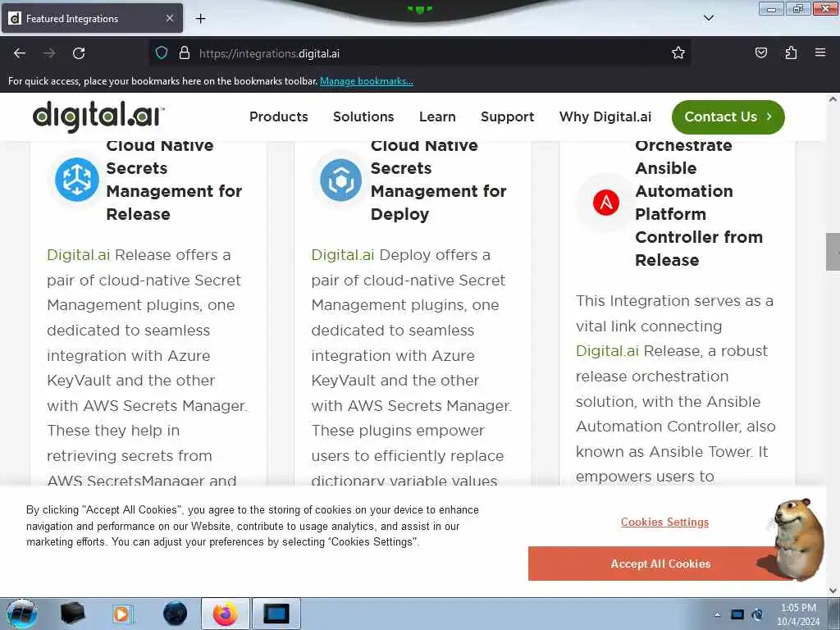This screenshot has width=840, height=630.
Task: Save the page using the Pocket icon
Action: click(x=760, y=53)
